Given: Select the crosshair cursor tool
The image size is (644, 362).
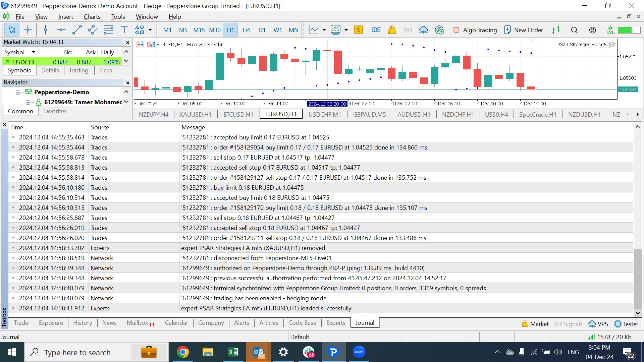Looking at the screenshot, I should [28, 30].
